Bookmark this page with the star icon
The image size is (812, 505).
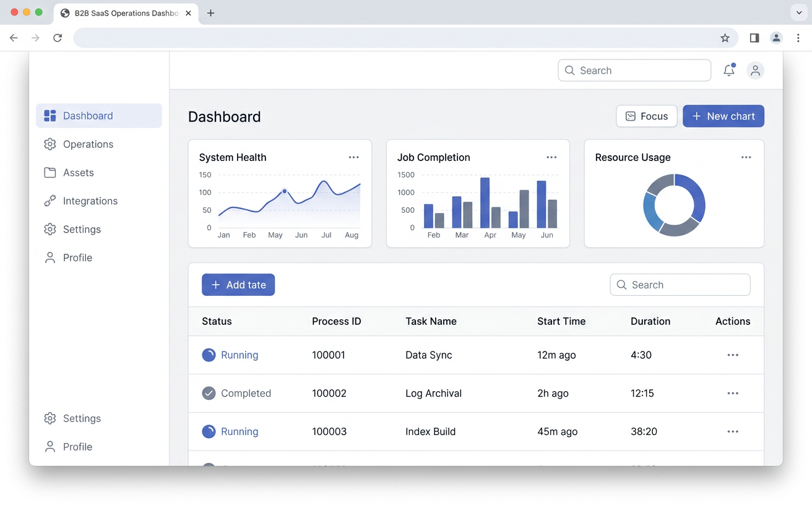coord(725,38)
